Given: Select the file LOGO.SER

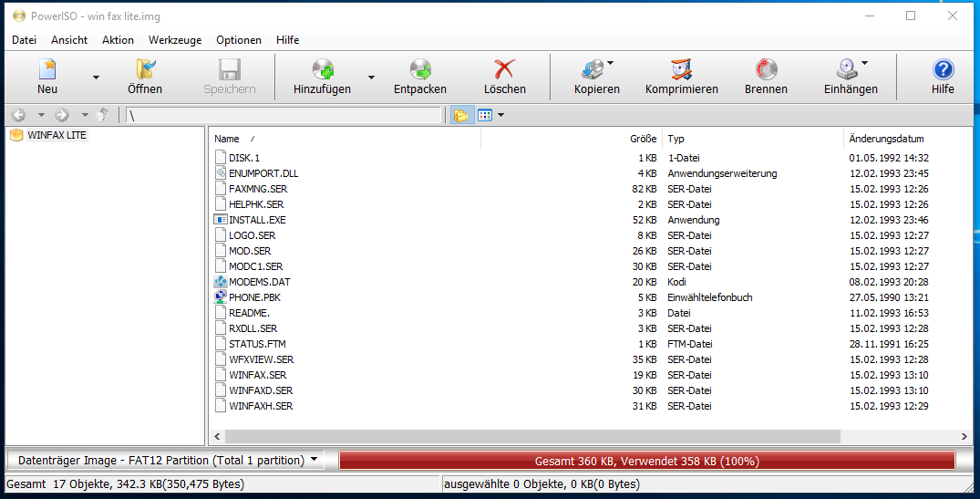Looking at the screenshot, I should (x=252, y=235).
